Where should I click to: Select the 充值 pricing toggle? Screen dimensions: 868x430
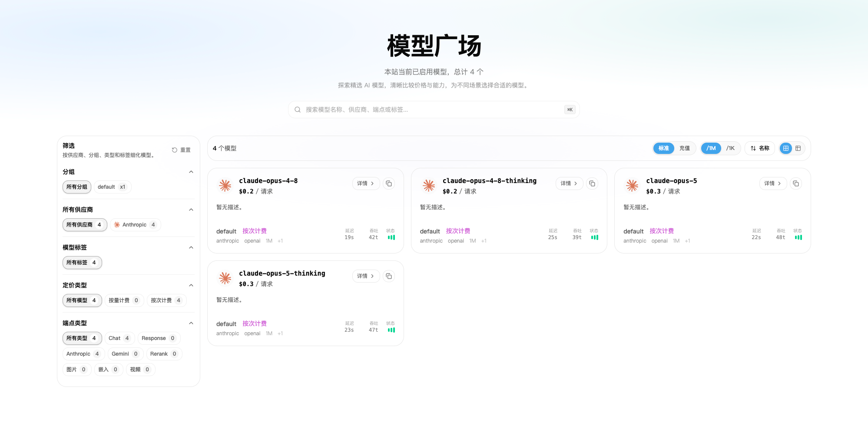685,148
